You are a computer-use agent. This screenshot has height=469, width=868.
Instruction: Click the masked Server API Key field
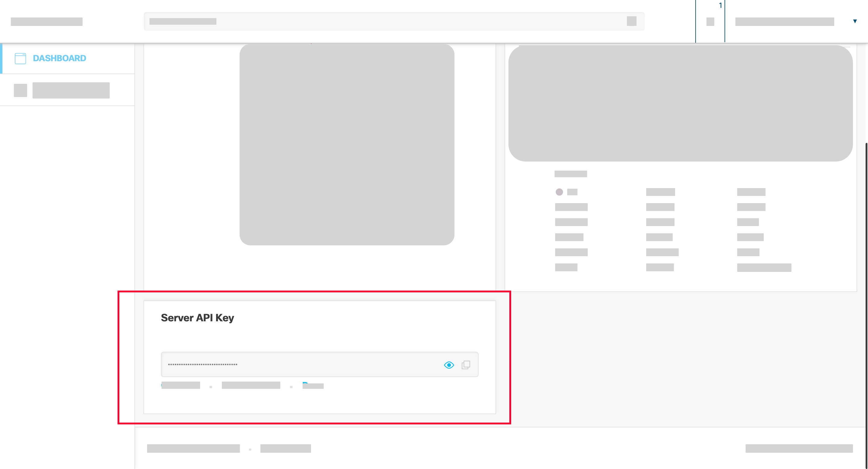(319, 364)
